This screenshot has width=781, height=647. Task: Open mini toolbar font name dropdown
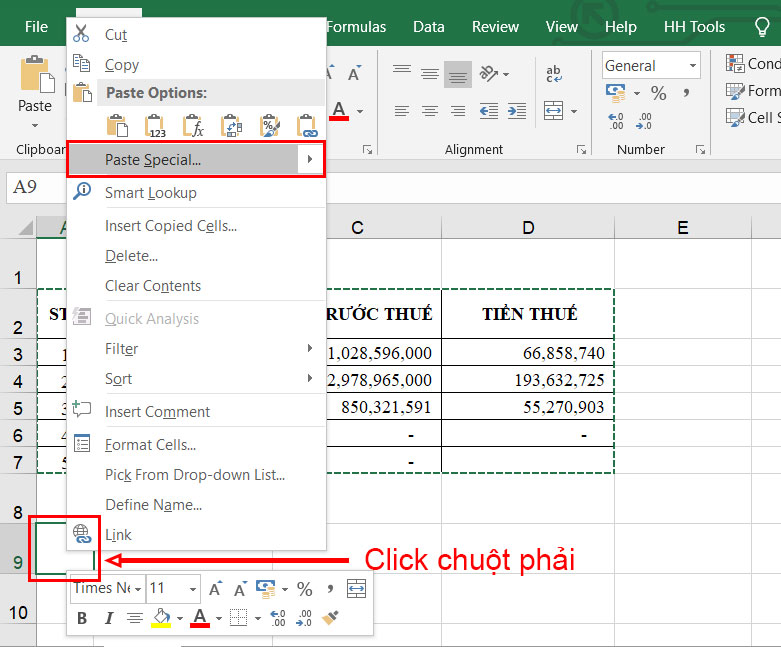[138, 589]
